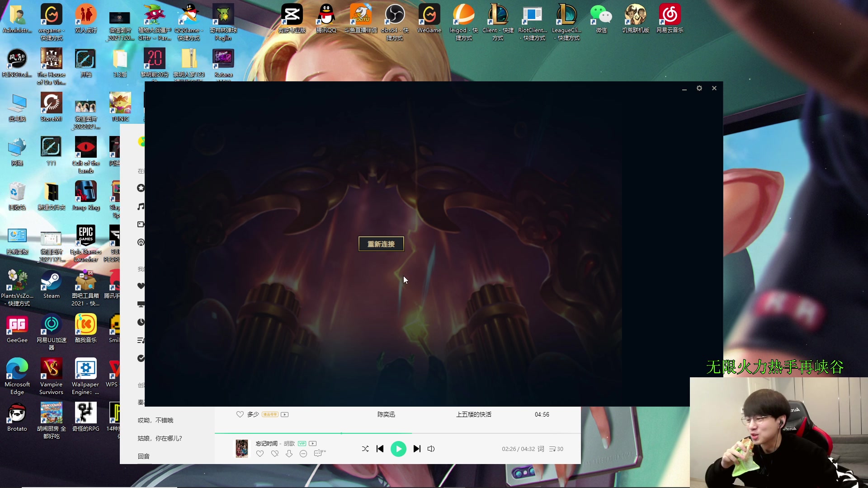
Task: Open playlist 回音 in sidebar
Action: point(144,456)
